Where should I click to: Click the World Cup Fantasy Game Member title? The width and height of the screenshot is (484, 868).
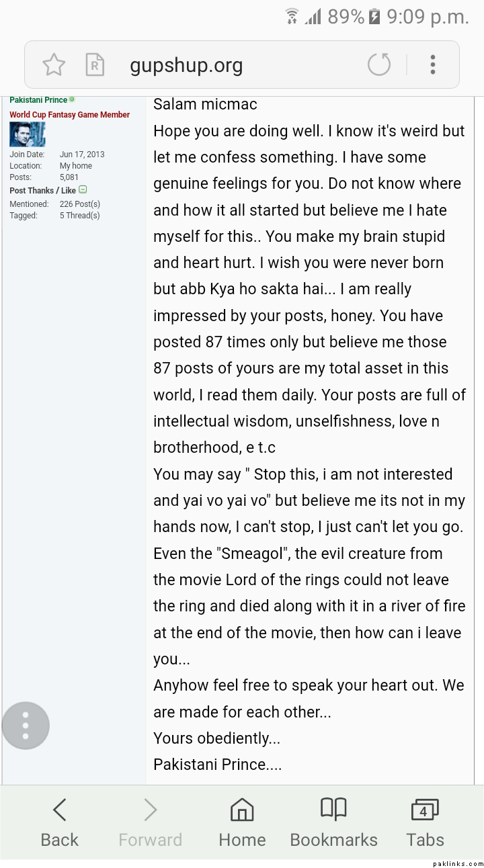tap(69, 115)
